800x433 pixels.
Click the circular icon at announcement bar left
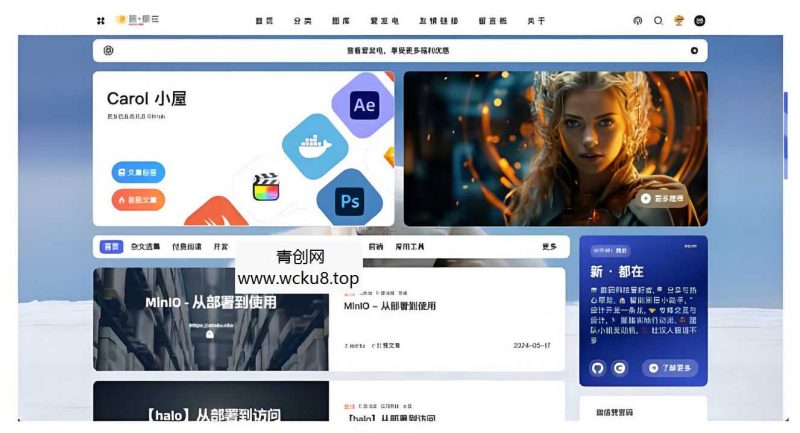pos(108,50)
